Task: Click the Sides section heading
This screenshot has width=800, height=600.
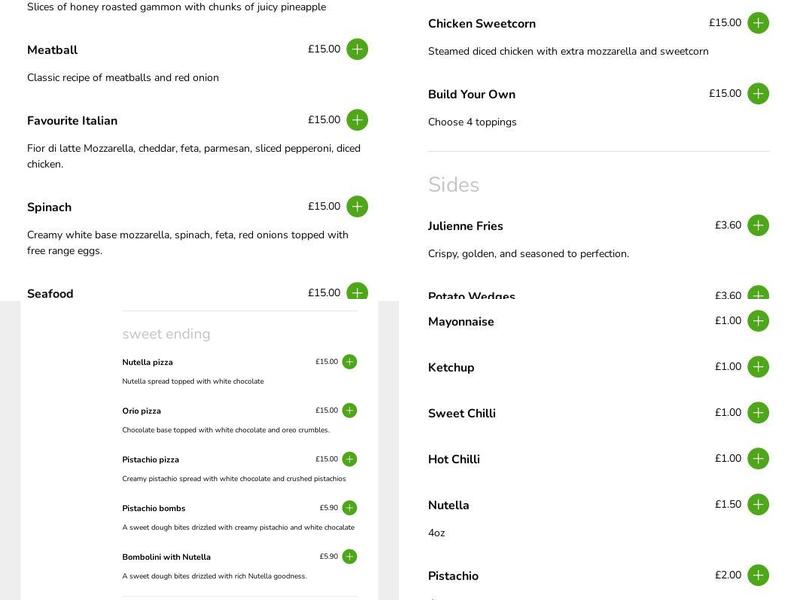Action: (x=453, y=185)
